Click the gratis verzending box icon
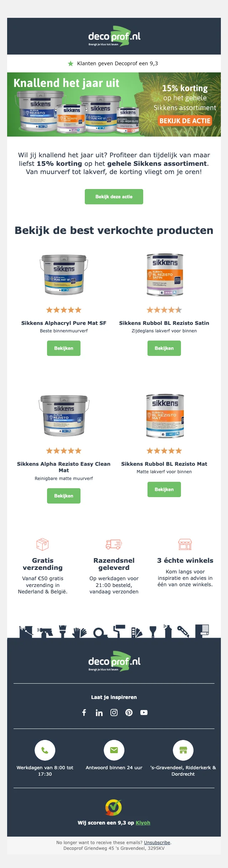 pos(43,544)
